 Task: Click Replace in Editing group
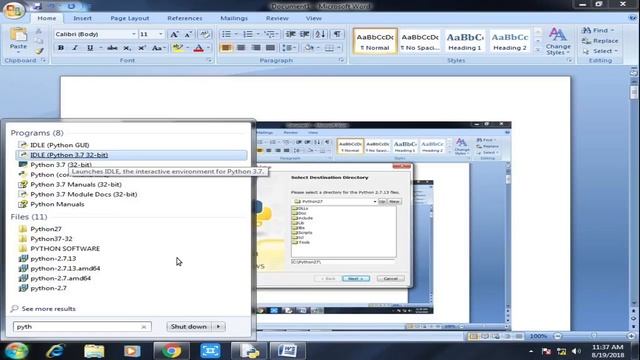600,41
